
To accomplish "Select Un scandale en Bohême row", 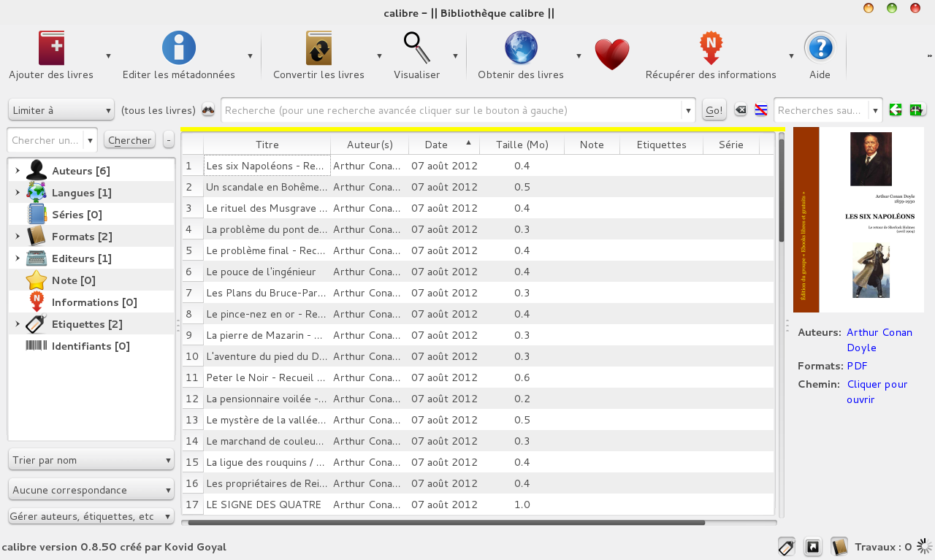I will pos(478,187).
